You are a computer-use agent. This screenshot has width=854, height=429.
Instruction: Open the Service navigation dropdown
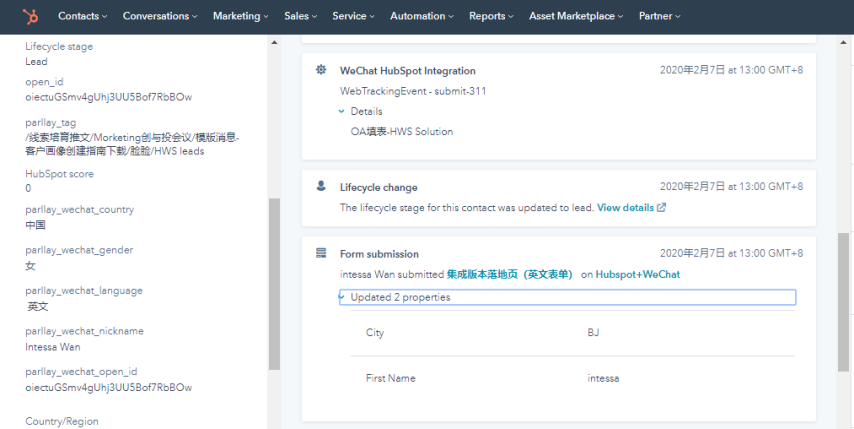pyautogui.click(x=354, y=16)
